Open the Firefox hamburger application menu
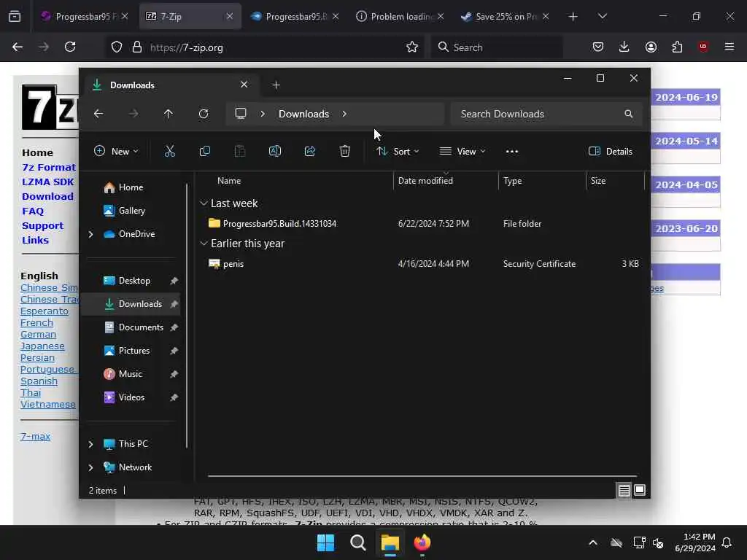The height and width of the screenshot is (560, 747). [729, 47]
